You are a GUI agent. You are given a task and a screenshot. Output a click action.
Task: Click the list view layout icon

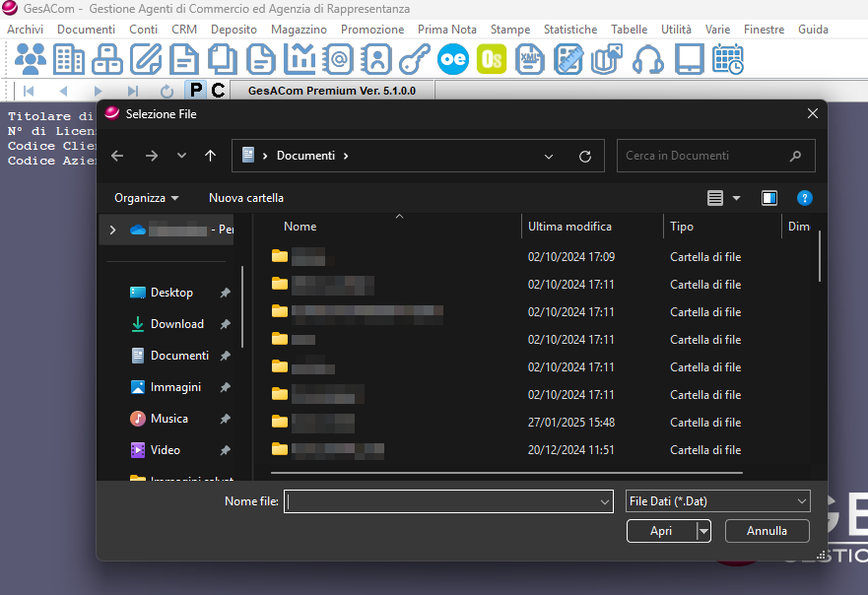(715, 198)
